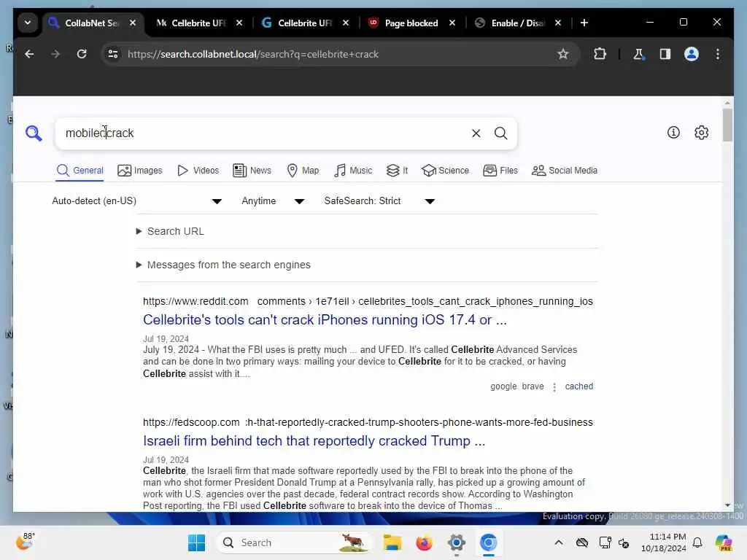Viewport: 747px width, 560px height.
Task: Open the notifications bell in taskbar
Action: point(697,542)
